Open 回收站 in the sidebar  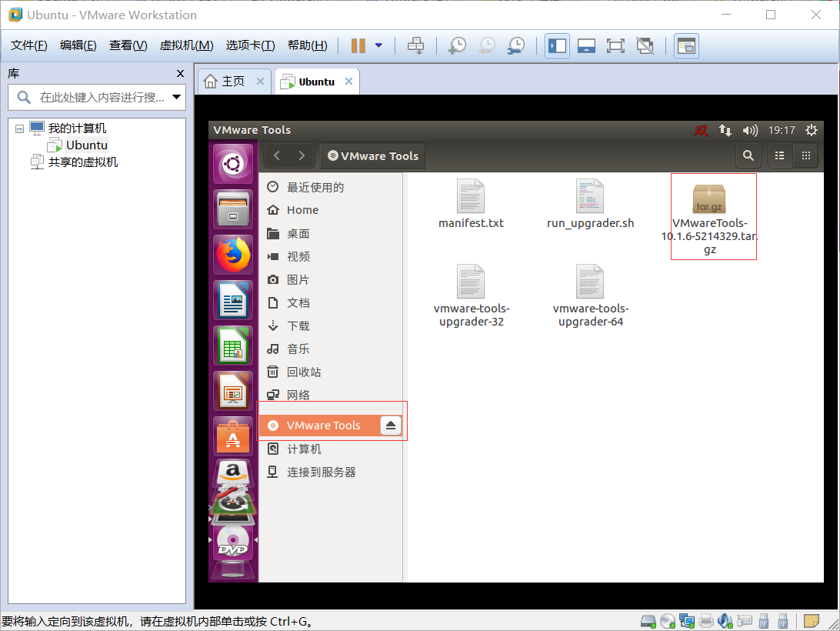click(330, 372)
